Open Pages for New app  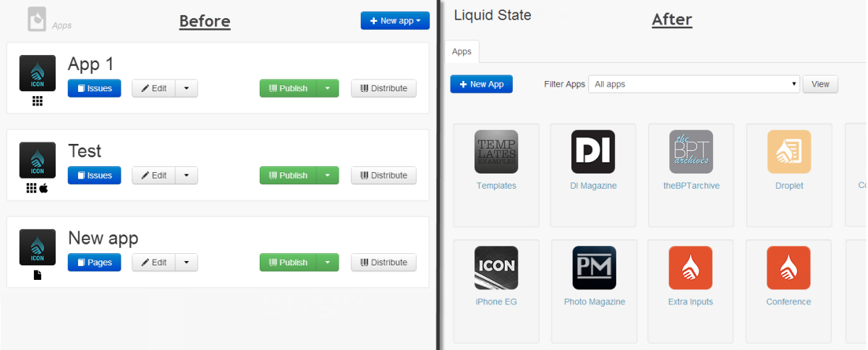[x=95, y=262]
